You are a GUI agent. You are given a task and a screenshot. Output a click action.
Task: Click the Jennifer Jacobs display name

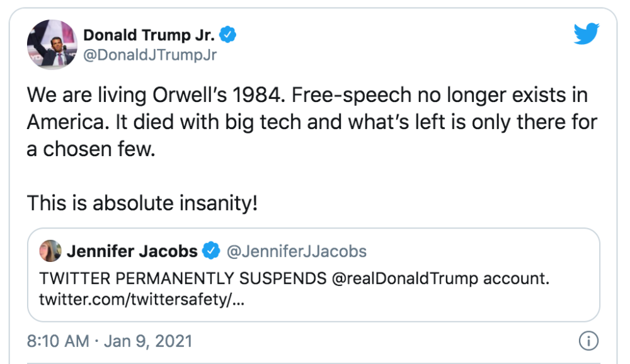click(x=132, y=251)
